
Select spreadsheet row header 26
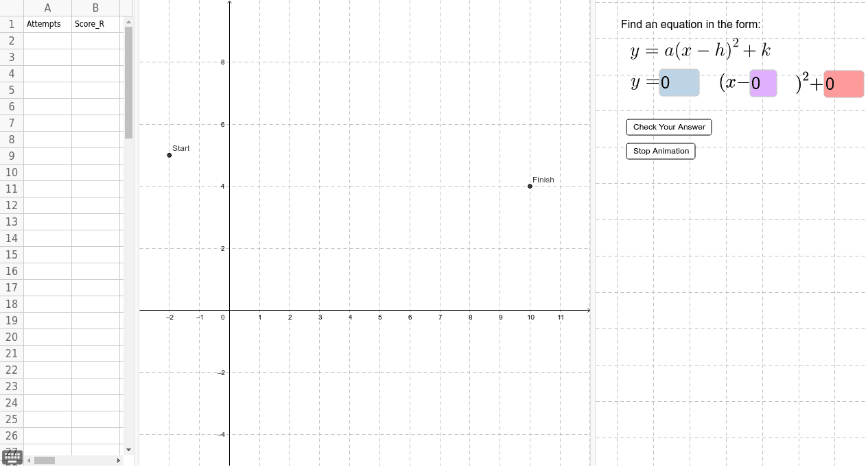(12, 435)
